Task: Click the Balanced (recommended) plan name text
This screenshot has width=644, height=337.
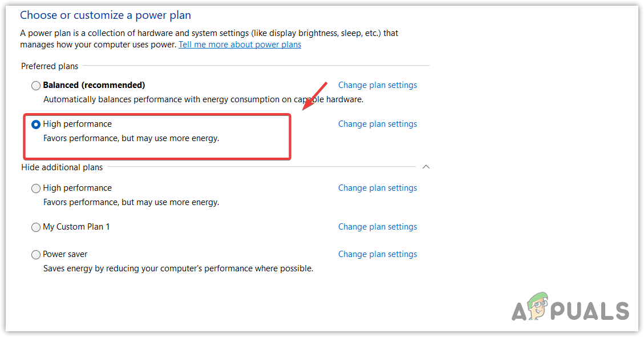Action: [94, 85]
